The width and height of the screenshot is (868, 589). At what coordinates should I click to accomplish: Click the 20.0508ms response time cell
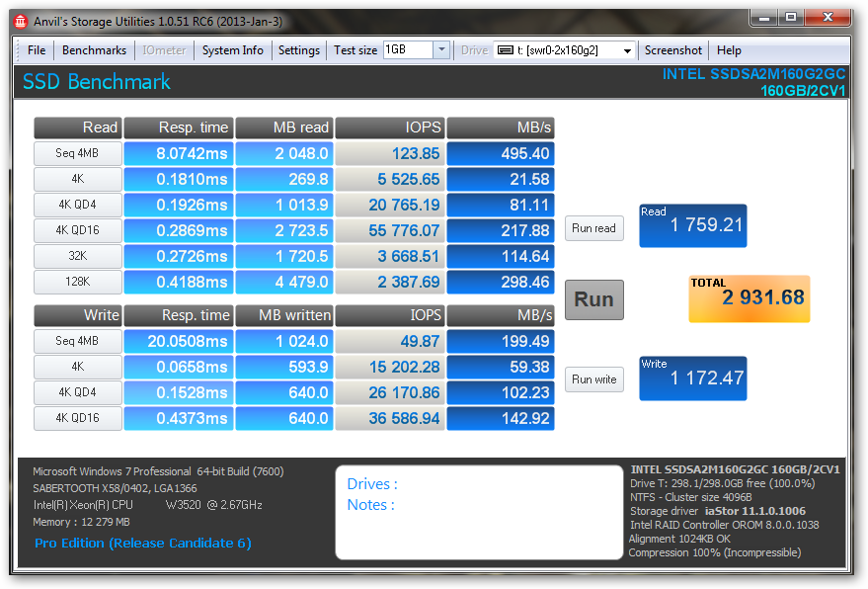pyautogui.click(x=179, y=341)
